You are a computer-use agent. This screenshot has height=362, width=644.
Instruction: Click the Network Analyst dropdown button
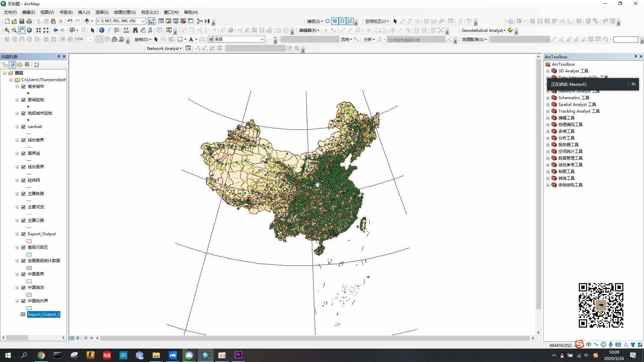tap(164, 49)
